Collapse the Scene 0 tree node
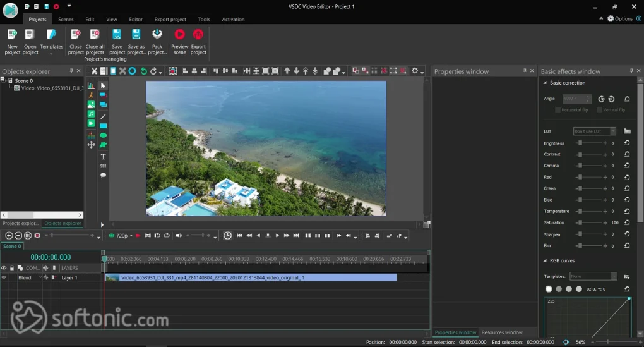Screen dimensions: 644x347 pyautogui.click(x=3, y=80)
